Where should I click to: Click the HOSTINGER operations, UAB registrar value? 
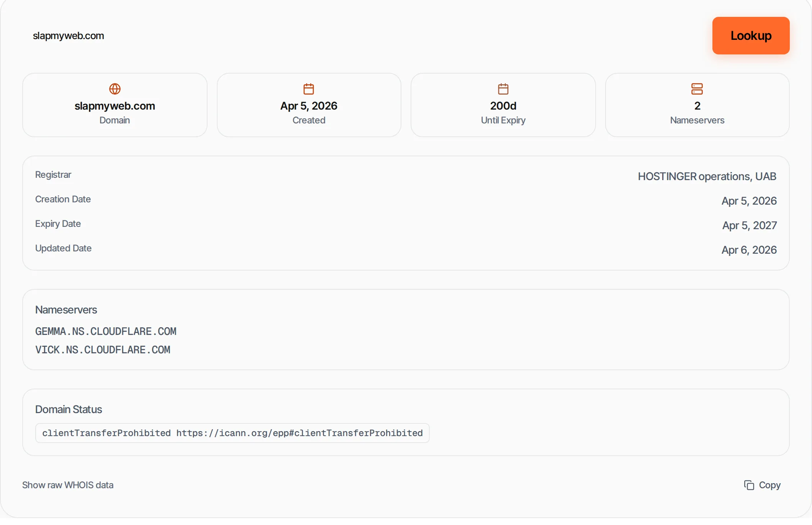pyautogui.click(x=707, y=176)
